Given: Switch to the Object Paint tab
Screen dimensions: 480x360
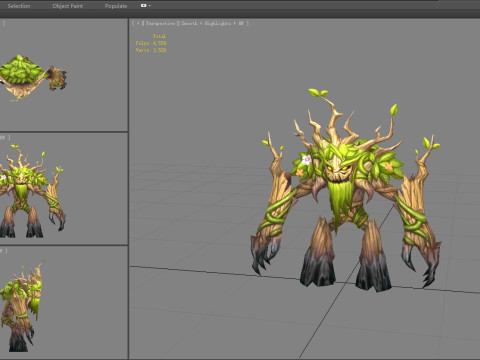Looking at the screenshot, I should [x=68, y=6].
